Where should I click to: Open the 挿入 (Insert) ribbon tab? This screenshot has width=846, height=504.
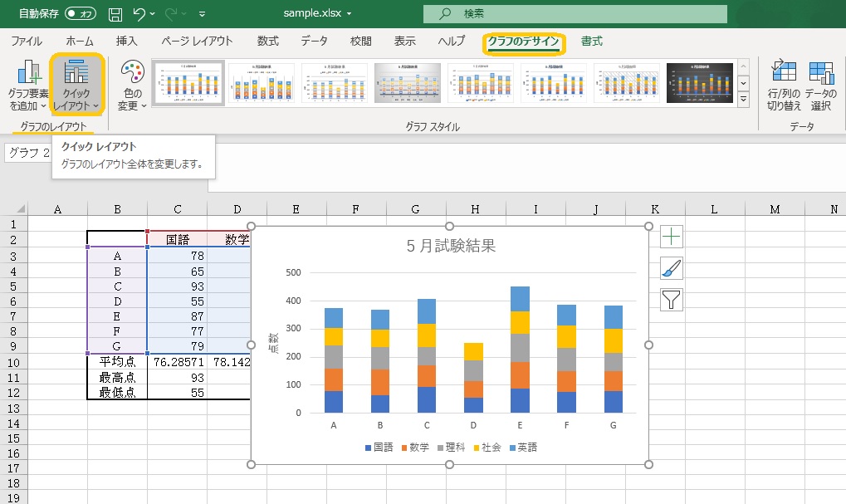(126, 42)
